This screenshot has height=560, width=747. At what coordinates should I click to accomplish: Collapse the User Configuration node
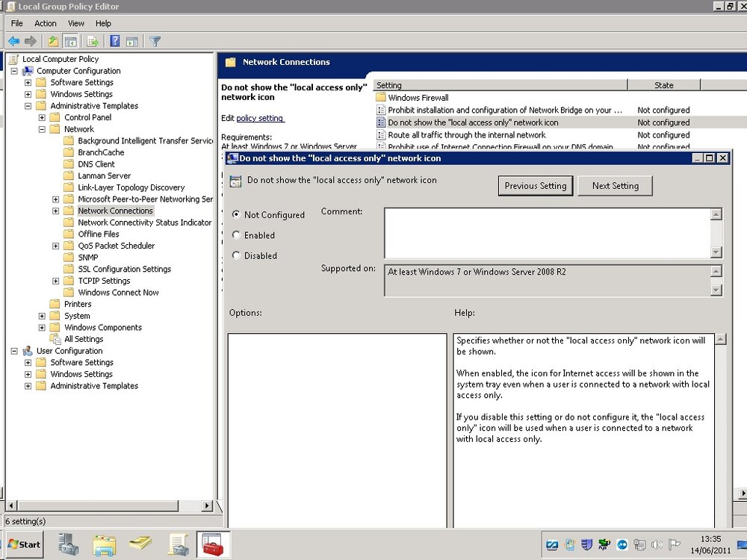click(14, 351)
